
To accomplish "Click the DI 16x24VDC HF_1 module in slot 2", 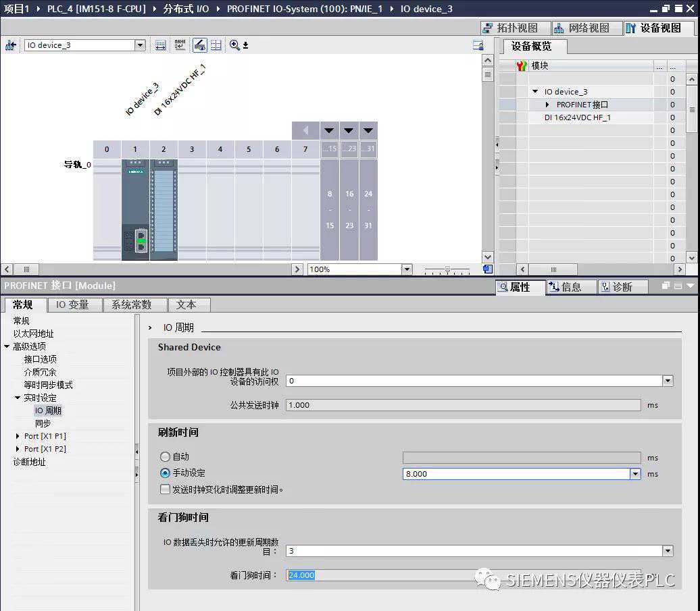I will (164, 209).
